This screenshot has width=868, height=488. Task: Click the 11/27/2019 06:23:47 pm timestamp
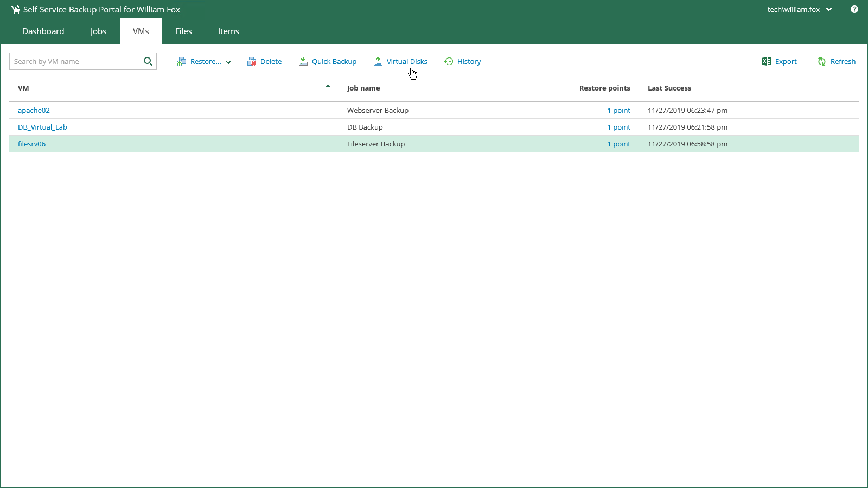click(687, 110)
